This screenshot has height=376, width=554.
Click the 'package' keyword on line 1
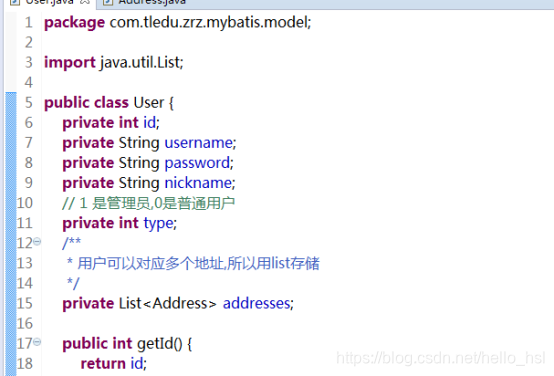click(74, 23)
